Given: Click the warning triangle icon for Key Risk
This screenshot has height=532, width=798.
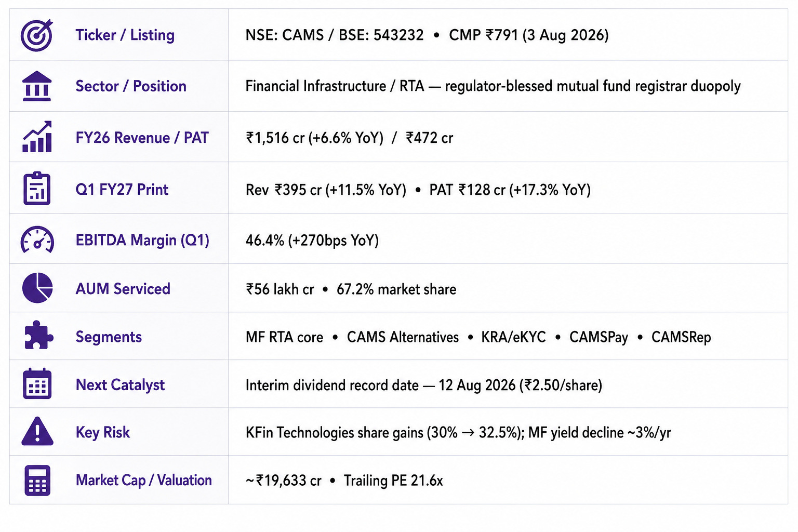Looking at the screenshot, I should click(x=37, y=431).
